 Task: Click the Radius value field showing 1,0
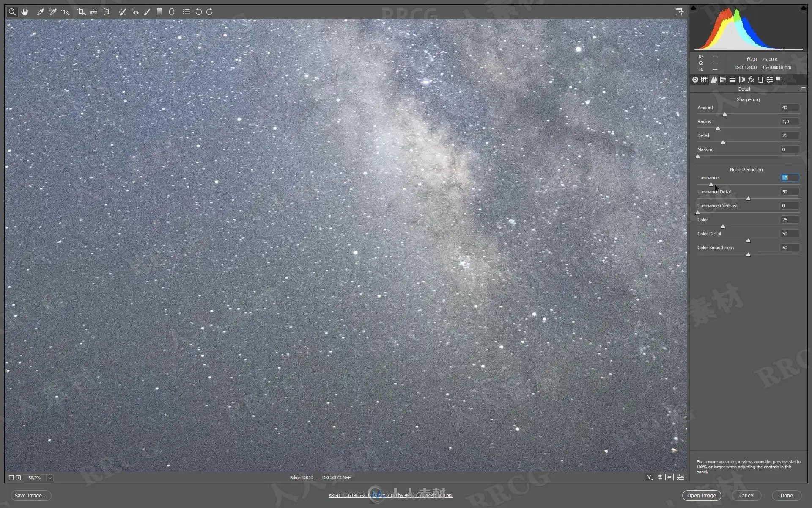[790, 121]
